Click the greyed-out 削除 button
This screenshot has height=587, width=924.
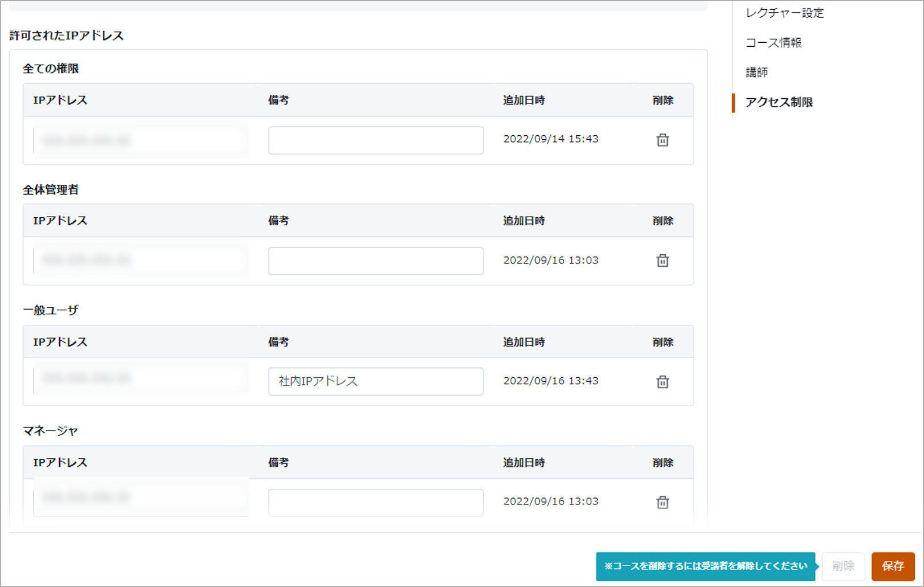[x=843, y=566]
